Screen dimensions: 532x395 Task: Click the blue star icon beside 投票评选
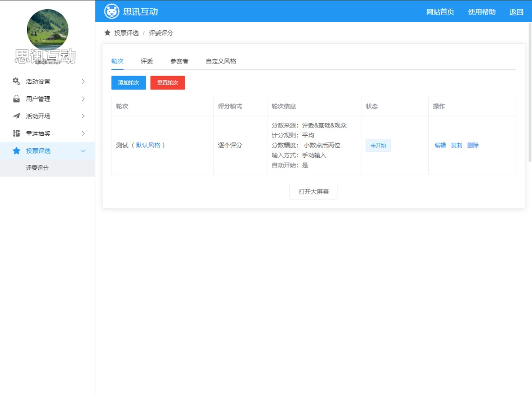(16, 151)
